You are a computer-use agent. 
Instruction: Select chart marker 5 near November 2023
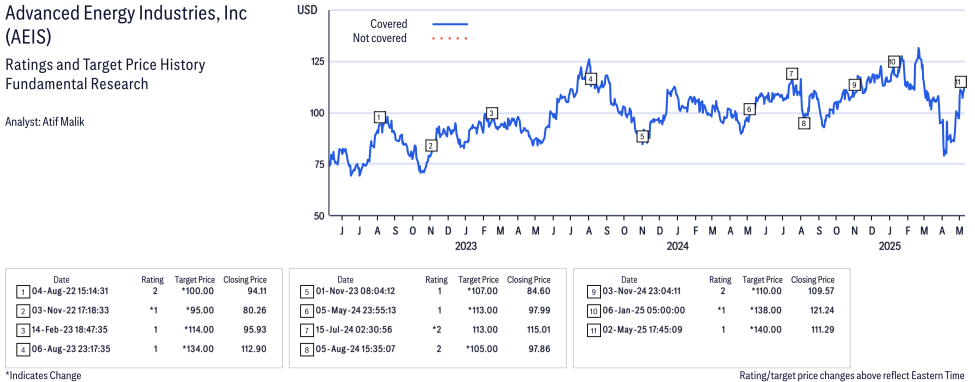coord(642,136)
